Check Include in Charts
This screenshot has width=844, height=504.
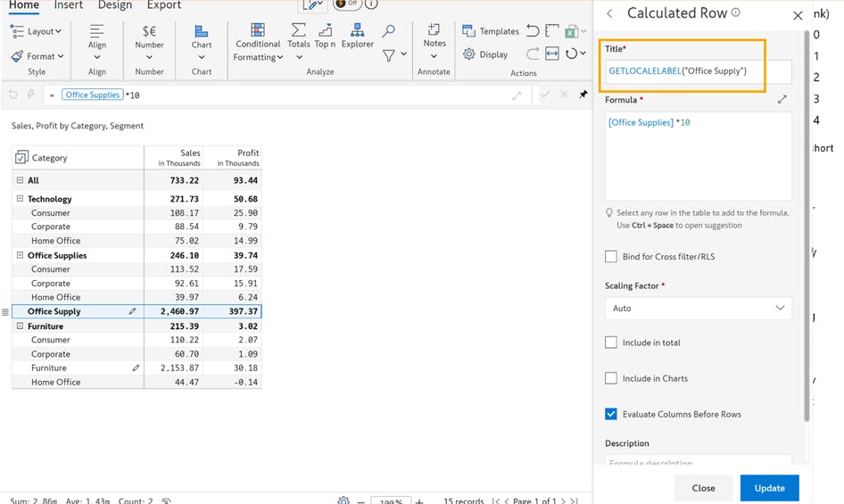tap(611, 378)
